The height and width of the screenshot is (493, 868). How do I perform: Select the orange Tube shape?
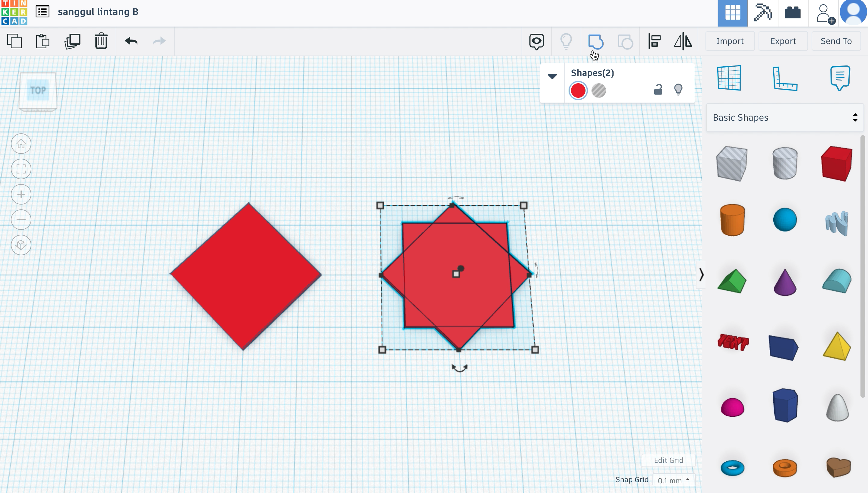tap(785, 468)
